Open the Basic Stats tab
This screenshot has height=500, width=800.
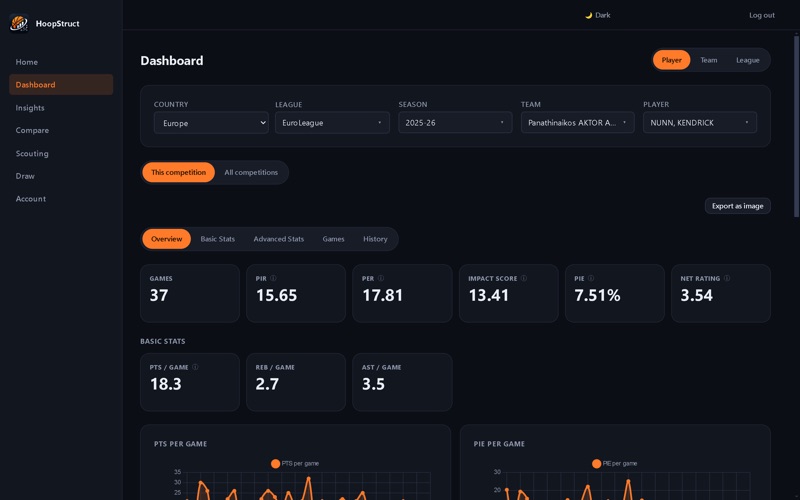(218, 239)
